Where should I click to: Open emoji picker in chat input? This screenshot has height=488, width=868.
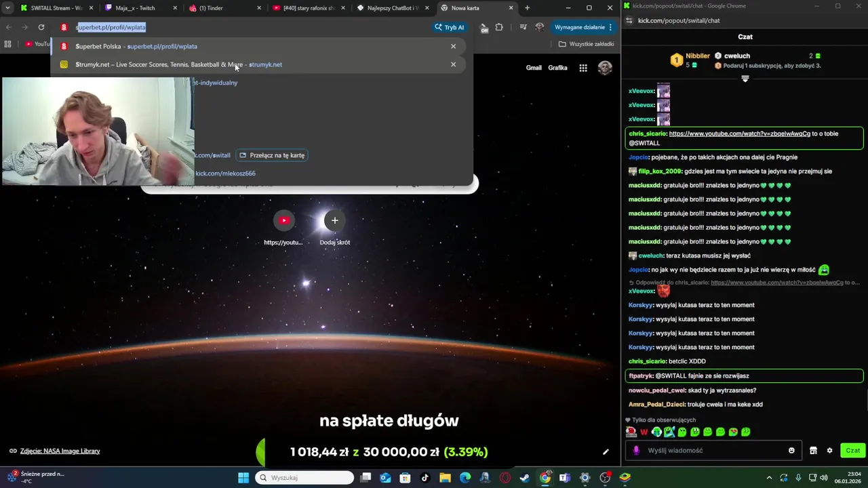(791, 450)
